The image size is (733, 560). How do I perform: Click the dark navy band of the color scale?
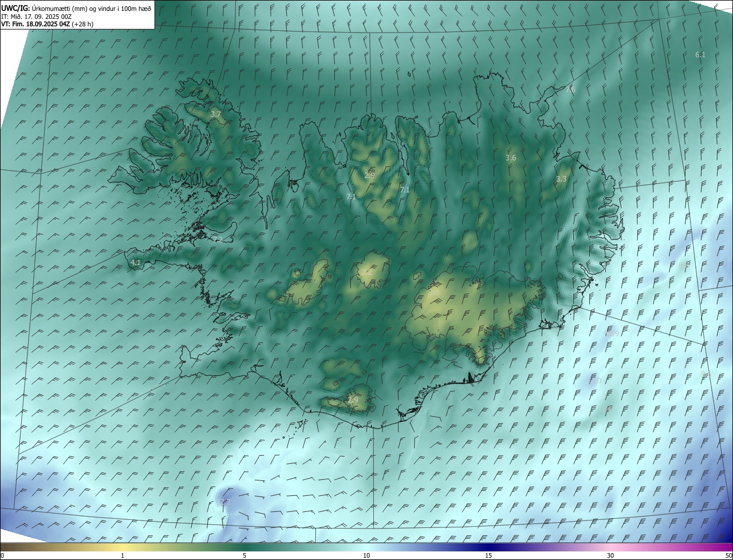click(x=488, y=547)
